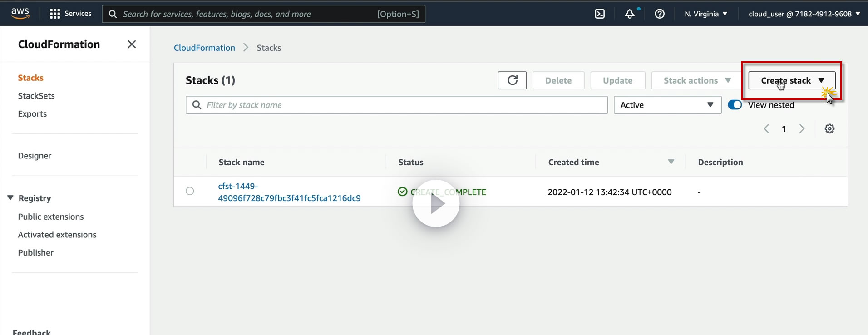Click the 2022-01-12 created time cell
The width and height of the screenshot is (868, 335).
pos(610,192)
